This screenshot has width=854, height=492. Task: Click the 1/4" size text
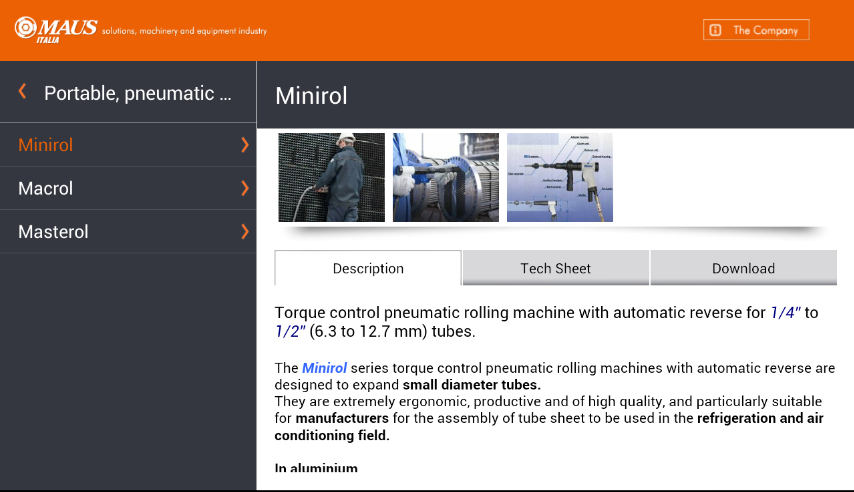pos(785,313)
